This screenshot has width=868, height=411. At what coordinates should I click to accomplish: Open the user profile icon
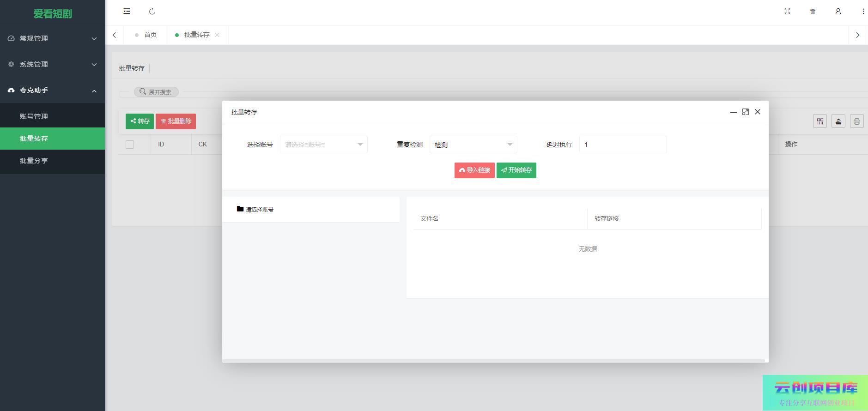click(838, 12)
